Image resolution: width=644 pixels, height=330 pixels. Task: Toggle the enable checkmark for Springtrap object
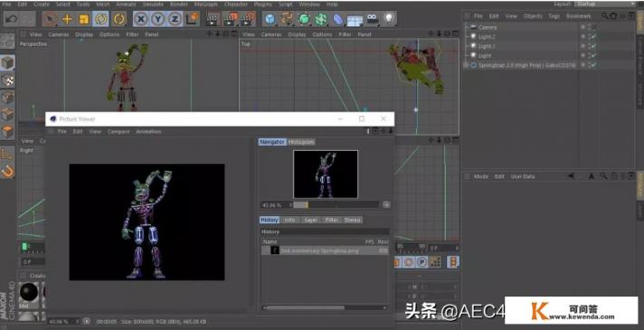(594, 65)
